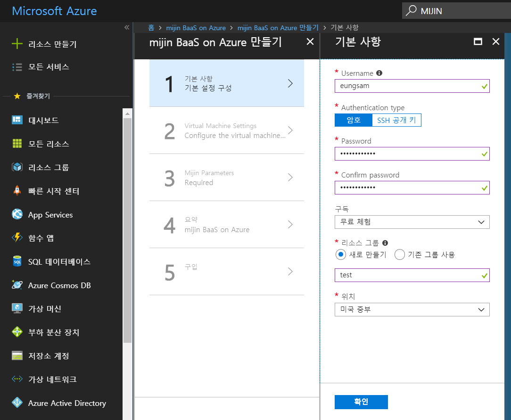
Task: Expand step 2 Virtual Machine Settings chevron
Action: [x=290, y=130]
